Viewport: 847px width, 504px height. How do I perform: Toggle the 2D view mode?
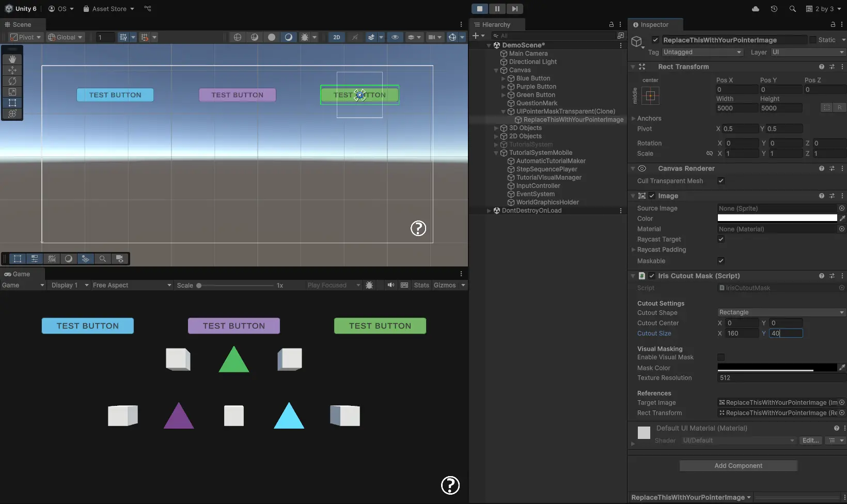point(337,37)
